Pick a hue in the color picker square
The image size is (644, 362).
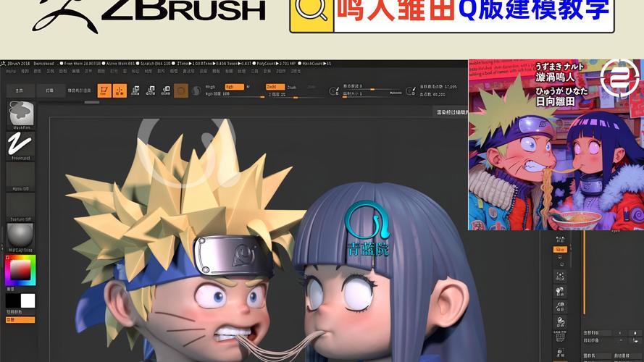click(x=20, y=270)
